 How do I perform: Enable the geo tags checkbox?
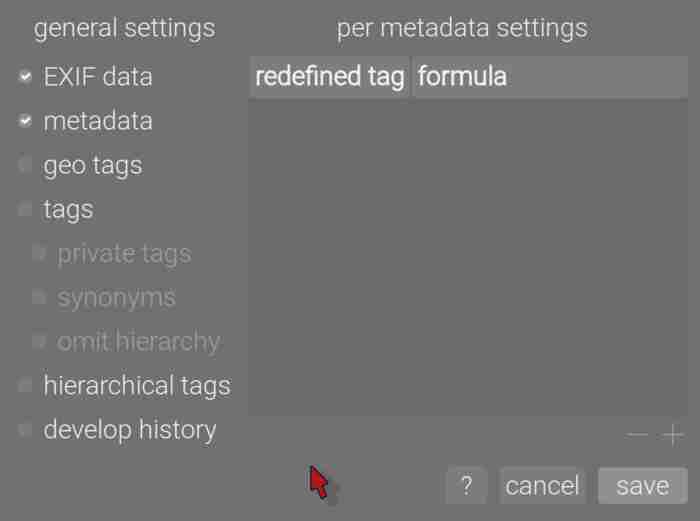pyautogui.click(x=26, y=165)
